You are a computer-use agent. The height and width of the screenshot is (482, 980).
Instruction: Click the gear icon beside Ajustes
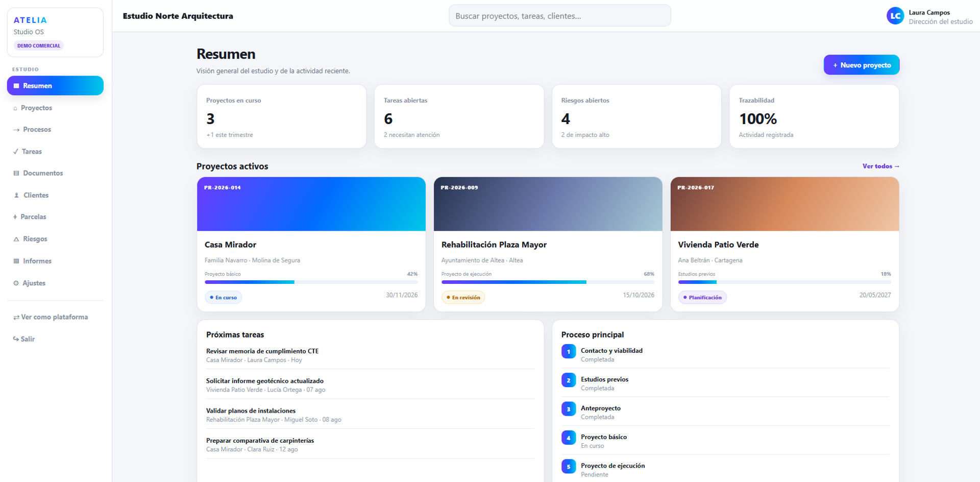[x=16, y=283]
